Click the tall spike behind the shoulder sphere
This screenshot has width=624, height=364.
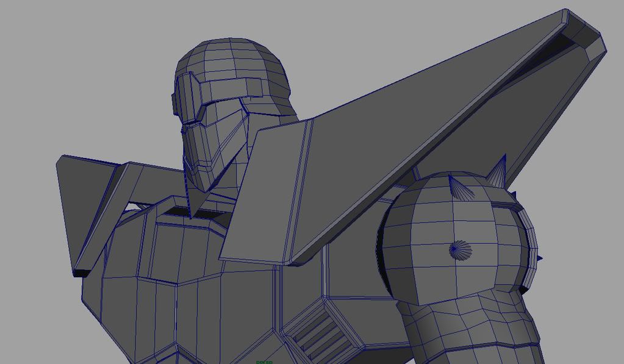point(499,171)
